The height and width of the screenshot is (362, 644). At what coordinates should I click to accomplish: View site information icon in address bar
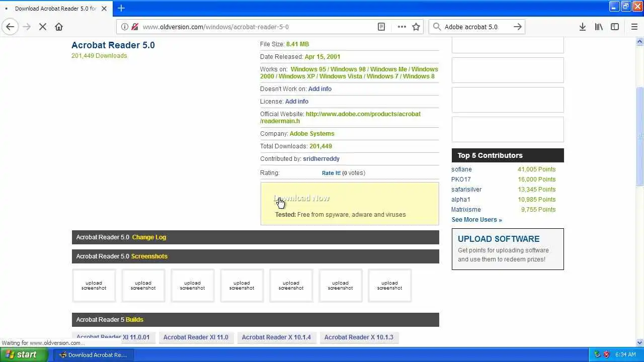(x=125, y=27)
